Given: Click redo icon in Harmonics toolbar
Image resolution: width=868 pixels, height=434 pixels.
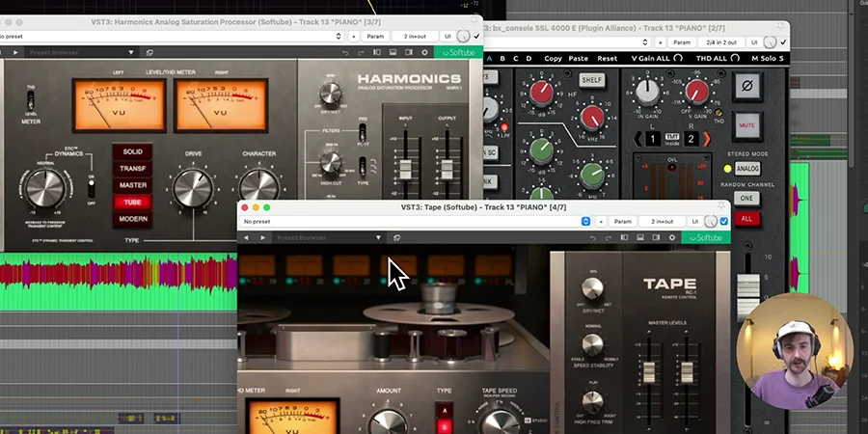Looking at the screenshot, I should point(361,53).
